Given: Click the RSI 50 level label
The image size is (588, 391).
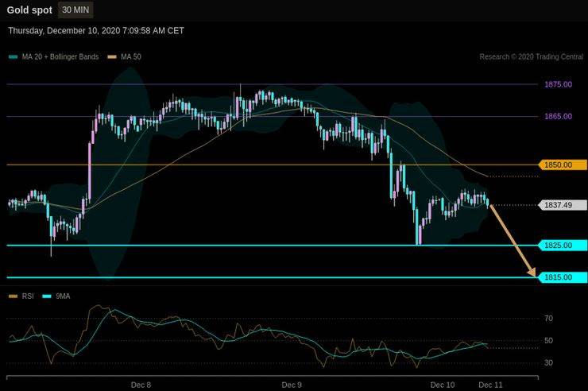Looking at the screenshot, I should (x=548, y=341).
